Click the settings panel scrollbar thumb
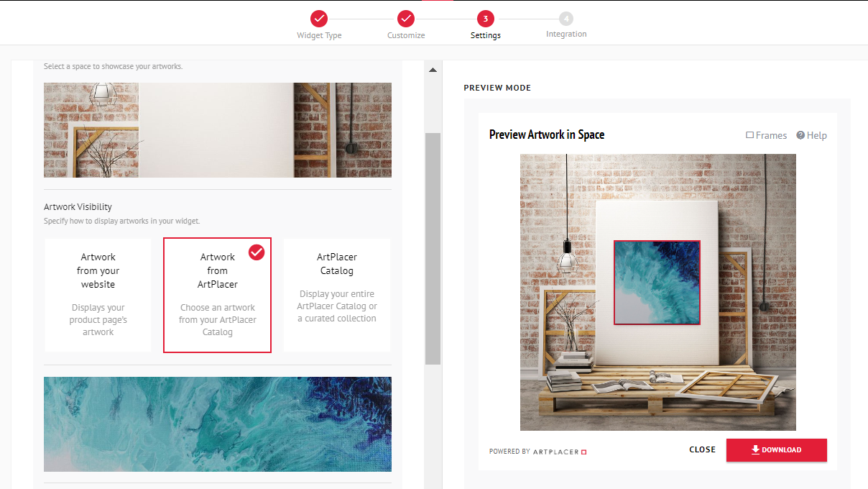The width and height of the screenshot is (868, 489). tap(433, 249)
